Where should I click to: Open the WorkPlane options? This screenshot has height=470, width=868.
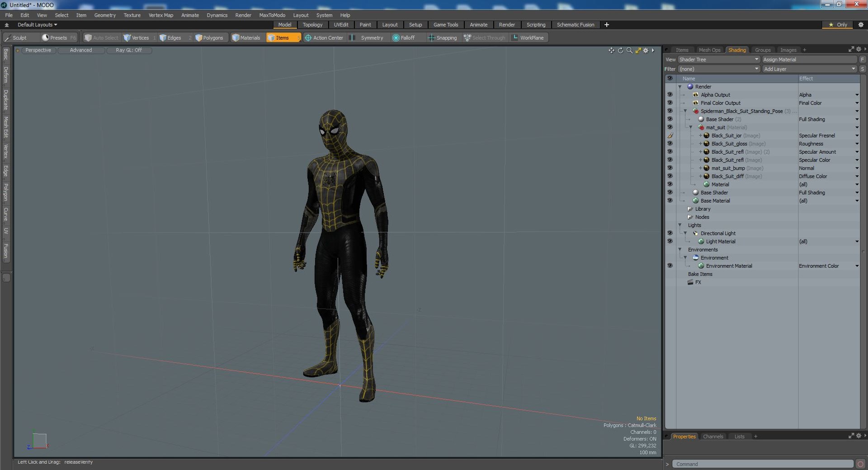[x=528, y=38]
